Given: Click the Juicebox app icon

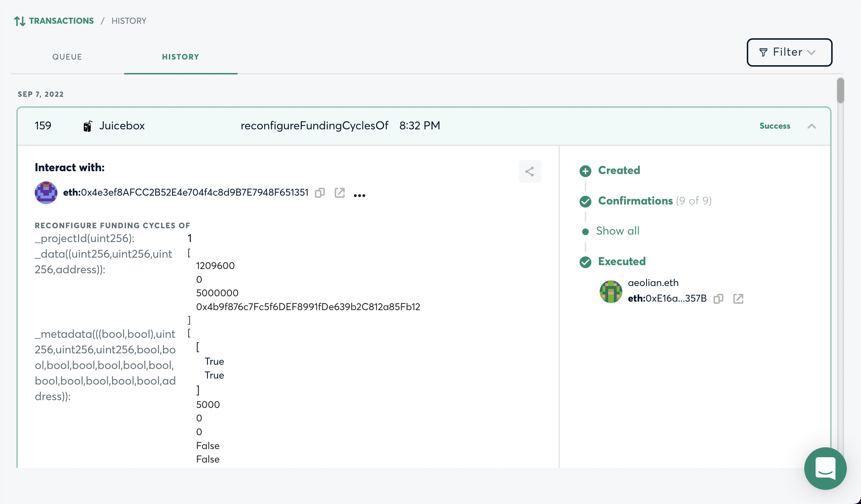Looking at the screenshot, I should click(88, 126).
